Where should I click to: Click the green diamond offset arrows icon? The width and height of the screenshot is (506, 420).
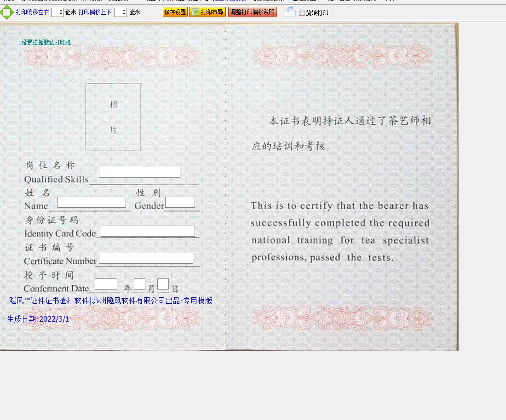pos(7,12)
